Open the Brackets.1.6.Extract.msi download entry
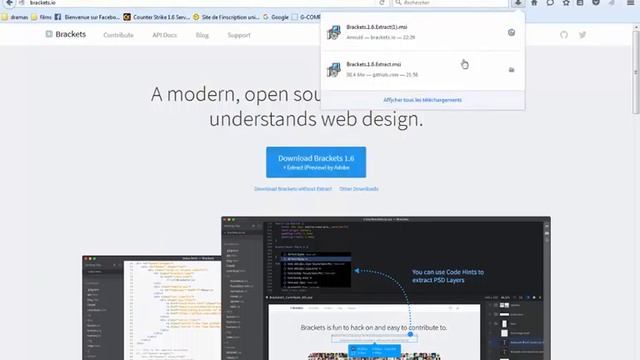 click(422, 70)
